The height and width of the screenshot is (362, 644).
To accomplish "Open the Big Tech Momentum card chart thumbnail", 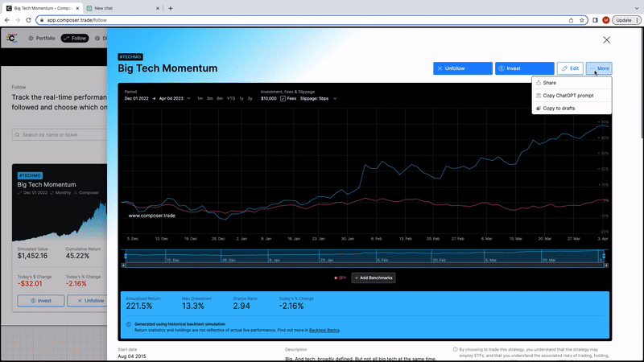I will 60,220.
